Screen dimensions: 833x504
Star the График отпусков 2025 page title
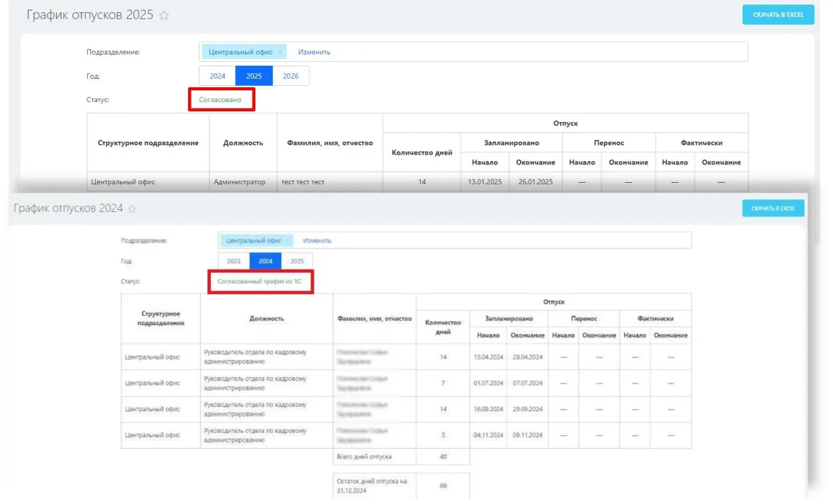pyautogui.click(x=164, y=16)
